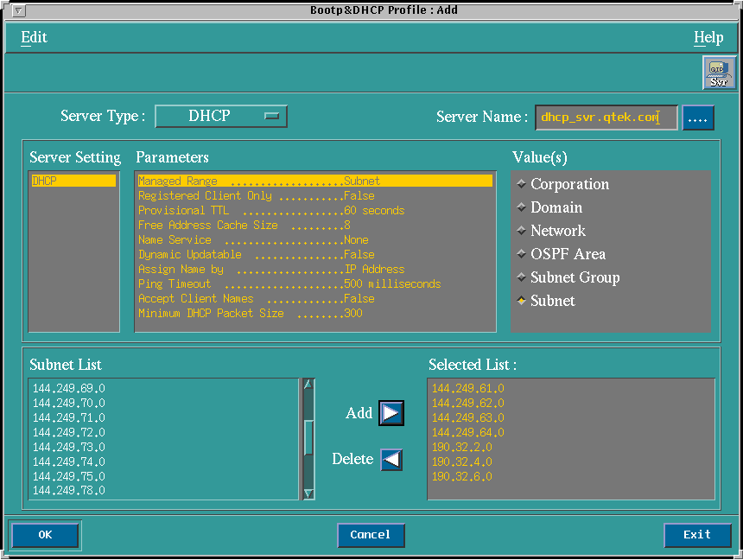743x560 pixels.
Task: Click the Cancel button
Action: click(x=371, y=535)
